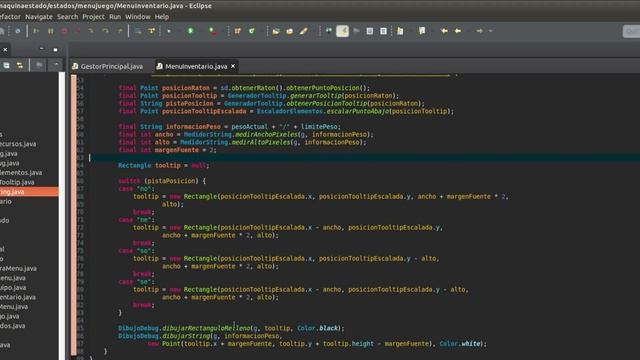Toggle the Show Whitespace Characters icon

point(383,31)
